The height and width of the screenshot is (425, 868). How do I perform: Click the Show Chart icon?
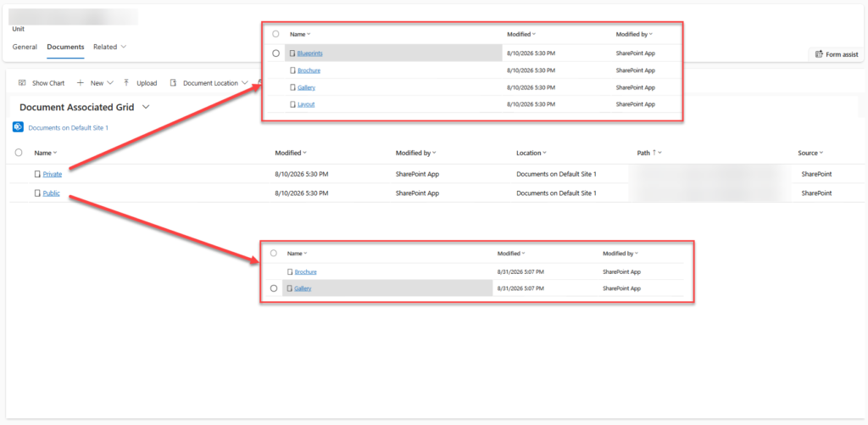pos(22,83)
